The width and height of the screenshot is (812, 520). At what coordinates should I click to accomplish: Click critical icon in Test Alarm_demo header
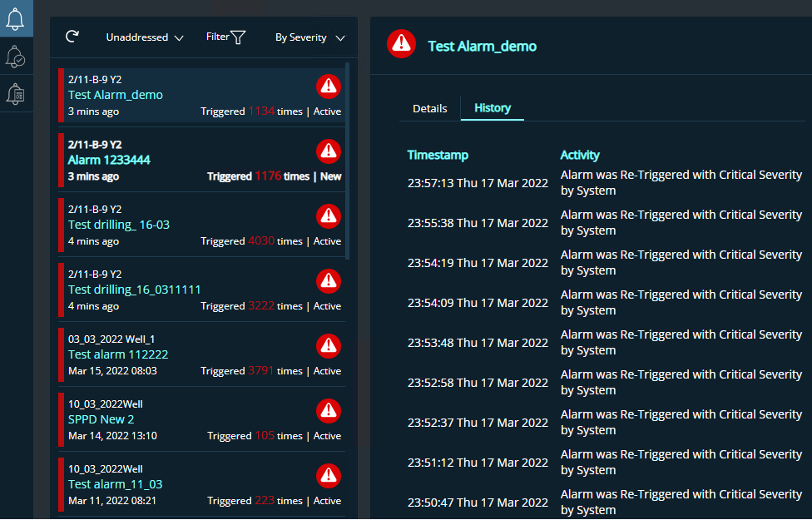click(401, 43)
